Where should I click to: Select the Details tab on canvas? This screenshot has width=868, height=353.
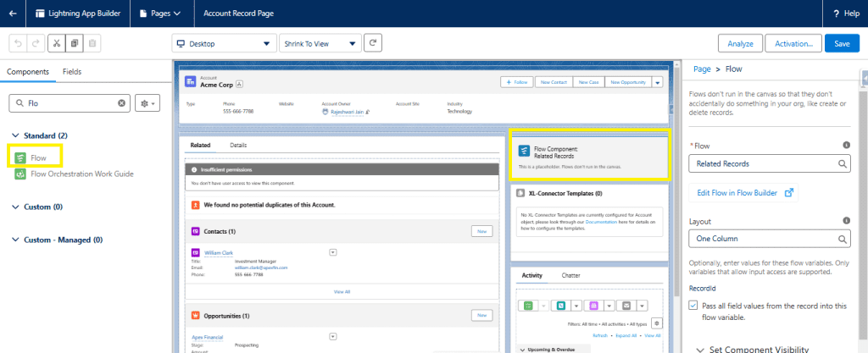pyautogui.click(x=238, y=146)
